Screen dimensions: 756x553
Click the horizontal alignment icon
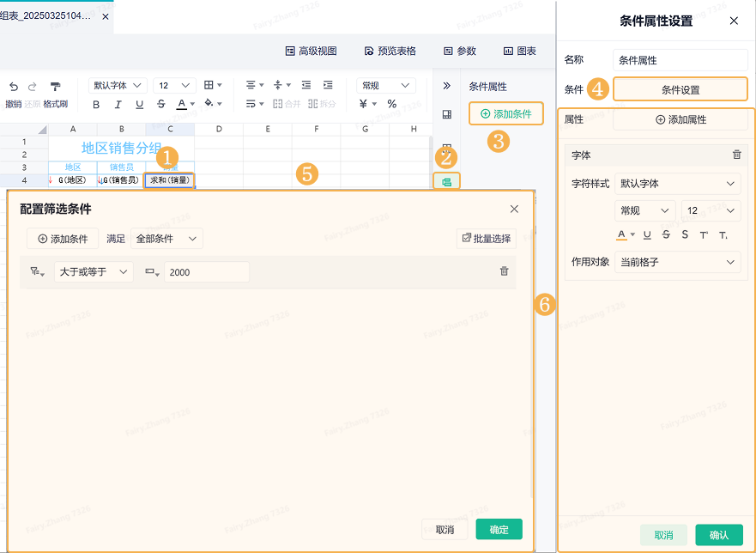pos(251,85)
